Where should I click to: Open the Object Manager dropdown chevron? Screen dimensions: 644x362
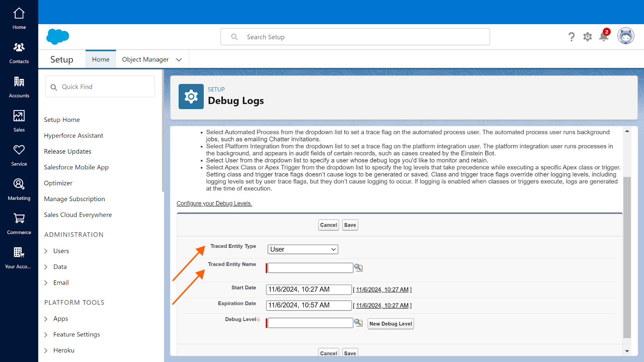coord(179,60)
